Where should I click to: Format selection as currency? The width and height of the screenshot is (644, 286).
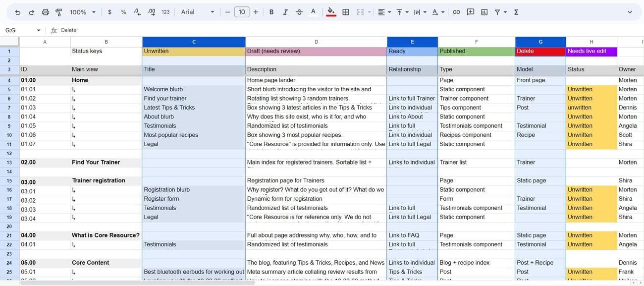[x=109, y=12]
